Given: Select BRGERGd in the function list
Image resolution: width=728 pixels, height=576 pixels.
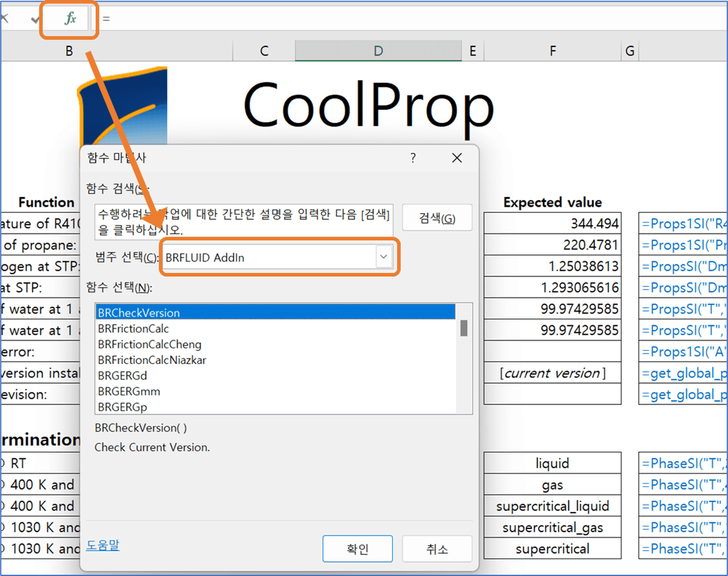Looking at the screenshot, I should click(x=275, y=376).
